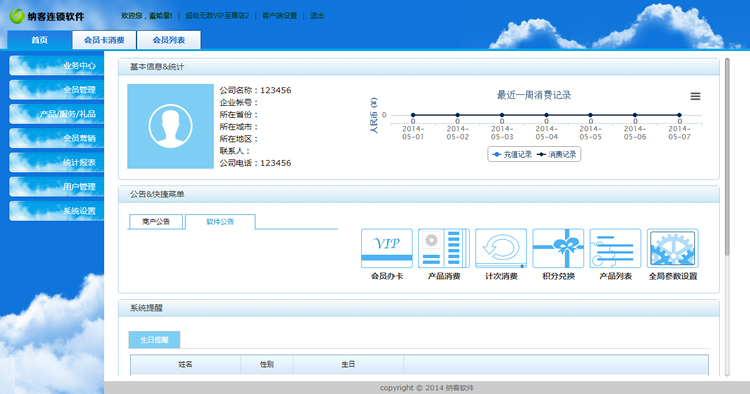750x394 pixels.
Task: Expand the 会员营销 sidebar menu
Action: pos(56,138)
